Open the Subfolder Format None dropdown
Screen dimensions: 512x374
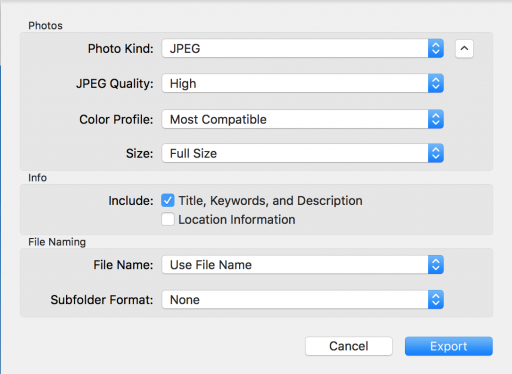(303, 300)
